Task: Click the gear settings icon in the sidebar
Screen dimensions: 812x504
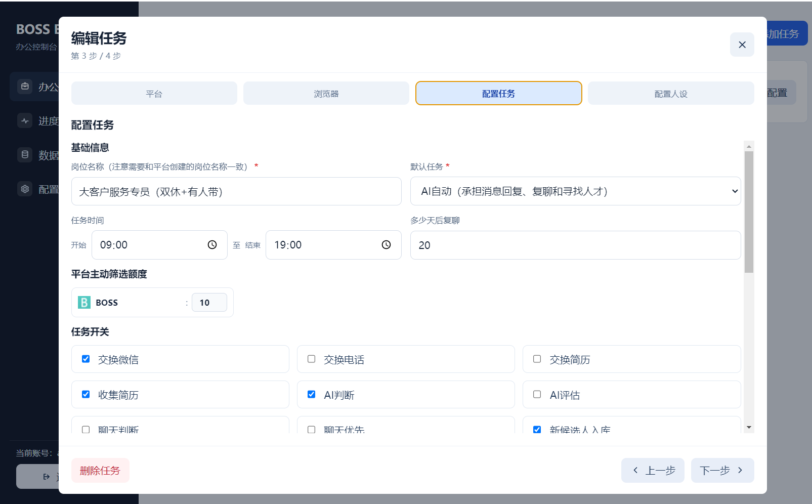Action: point(25,189)
